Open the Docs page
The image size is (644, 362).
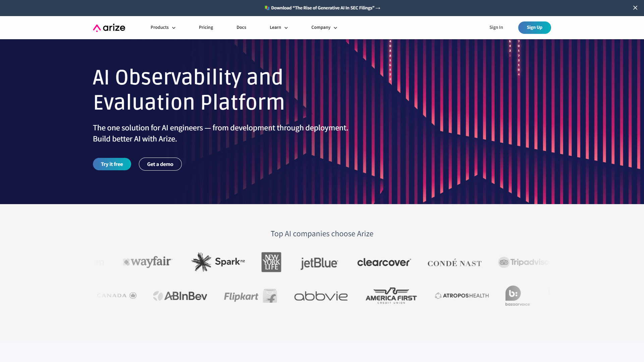(x=241, y=27)
